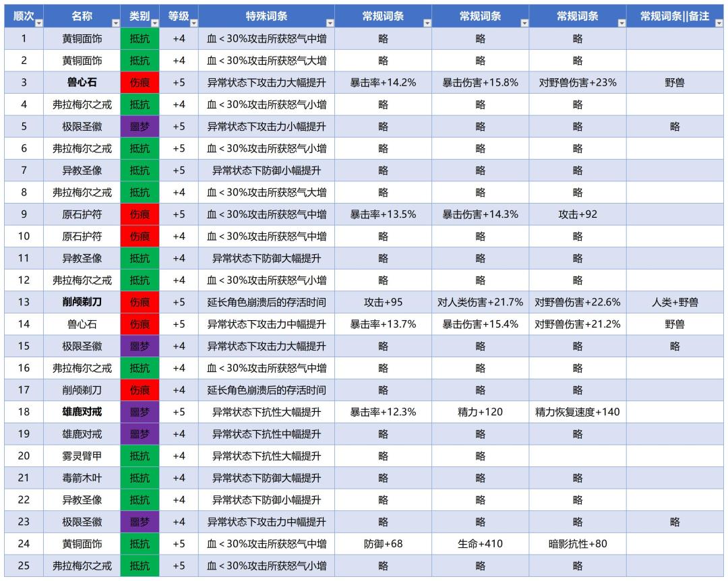Select the red 伤痕 cell in row 3
This screenshot has height=581, width=728.
pyautogui.click(x=140, y=83)
